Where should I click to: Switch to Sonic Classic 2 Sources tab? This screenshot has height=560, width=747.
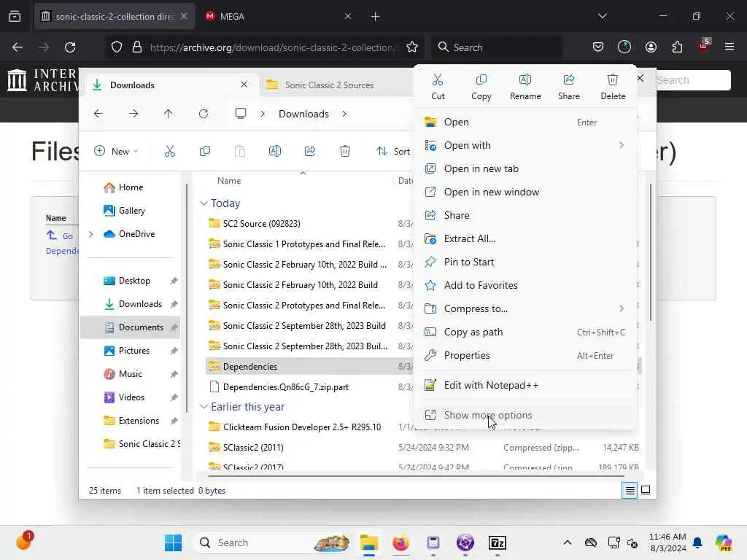[x=336, y=85]
